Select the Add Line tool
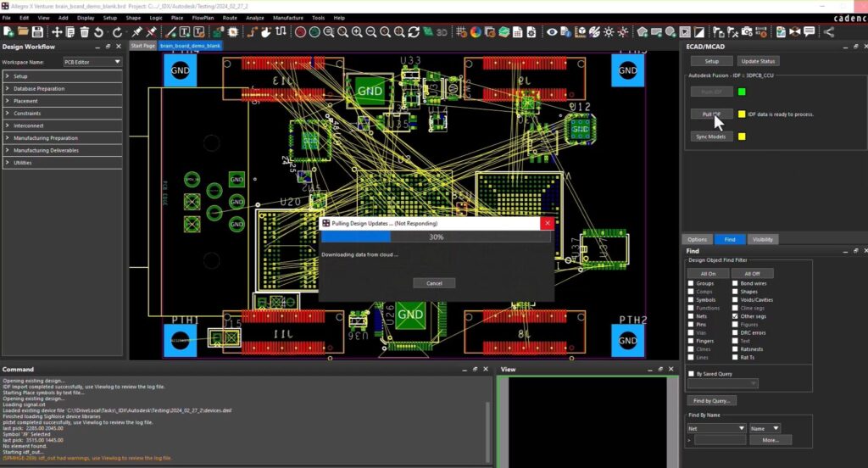 click(170, 32)
